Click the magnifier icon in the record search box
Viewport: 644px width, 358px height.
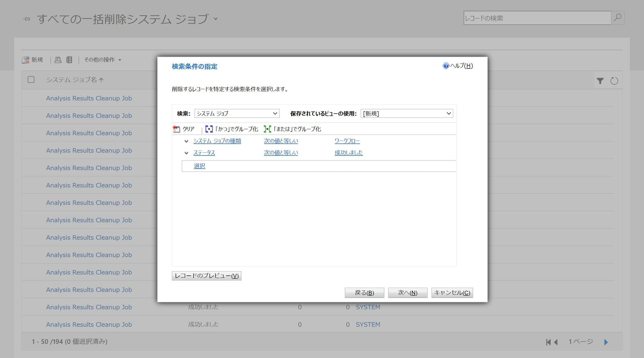pyautogui.click(x=617, y=18)
